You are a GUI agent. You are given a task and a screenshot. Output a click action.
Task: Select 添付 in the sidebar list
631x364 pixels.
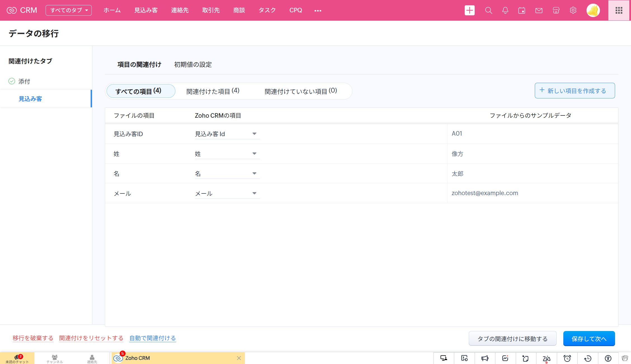coord(24,81)
